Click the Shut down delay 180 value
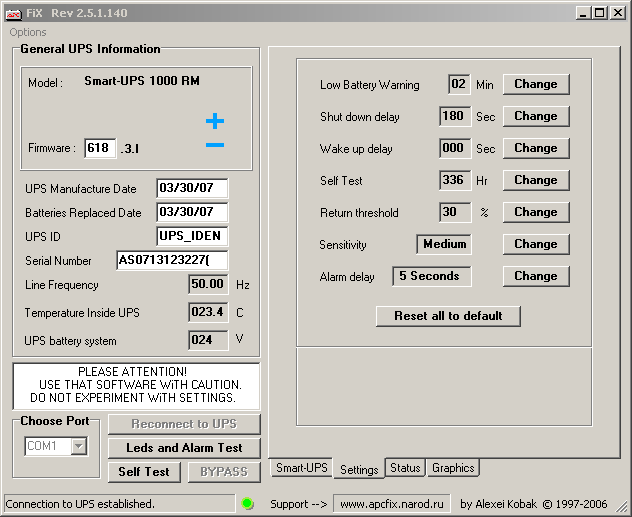 click(x=455, y=116)
